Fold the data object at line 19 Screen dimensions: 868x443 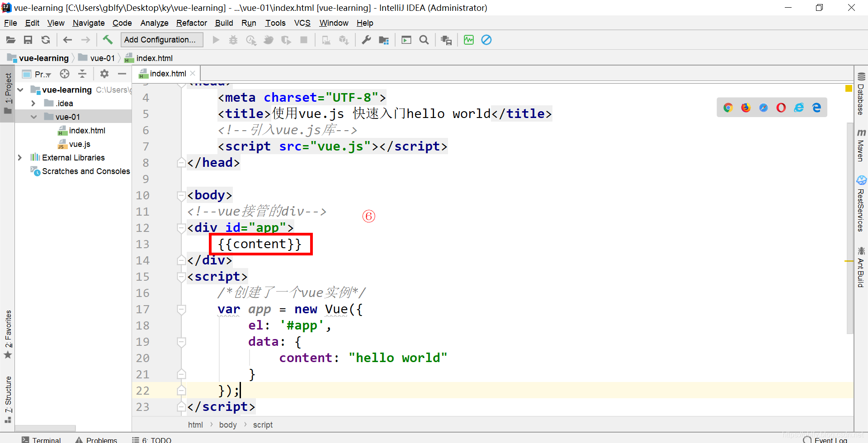pos(181,342)
